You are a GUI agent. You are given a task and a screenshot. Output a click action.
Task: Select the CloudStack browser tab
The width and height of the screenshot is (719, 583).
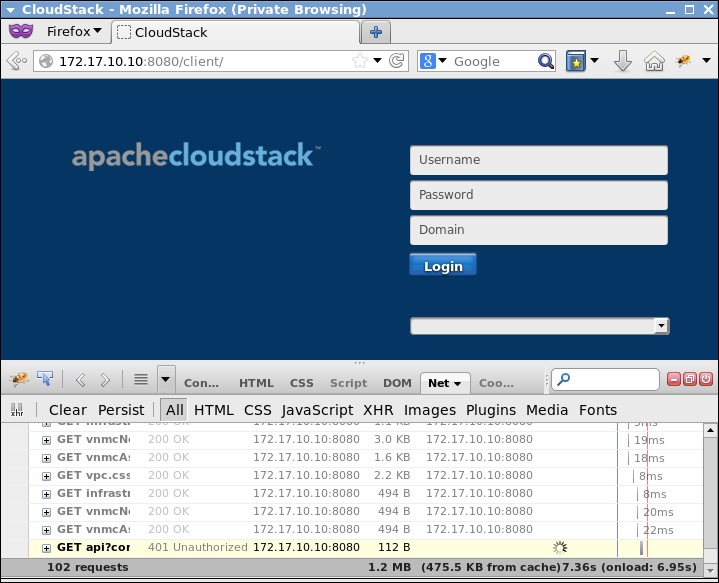pyautogui.click(x=235, y=32)
